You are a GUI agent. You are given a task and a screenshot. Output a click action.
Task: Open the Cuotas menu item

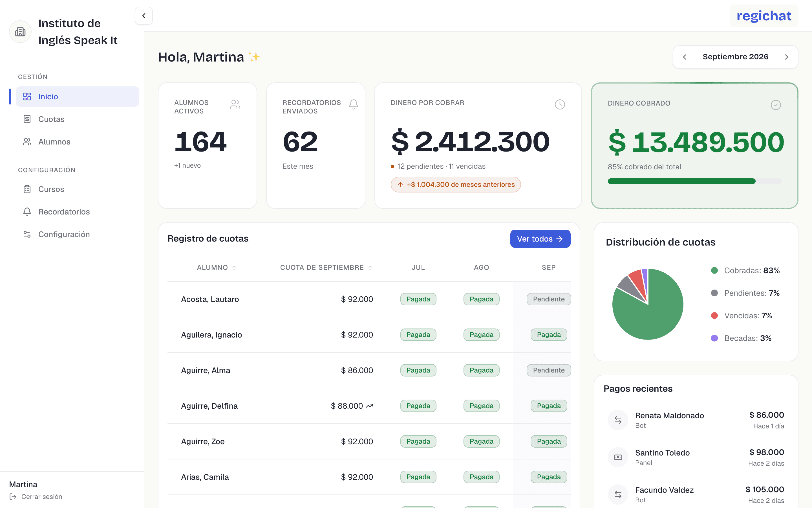click(x=78, y=119)
